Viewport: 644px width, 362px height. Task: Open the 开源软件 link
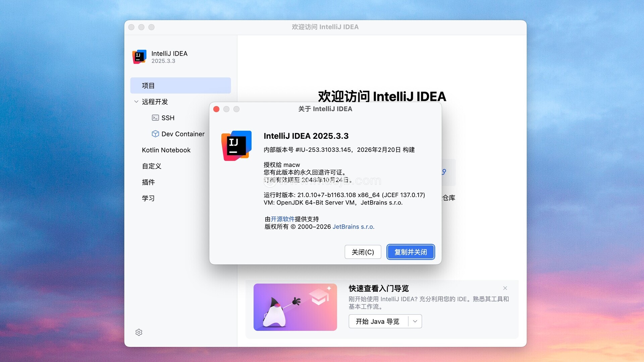[x=282, y=219]
